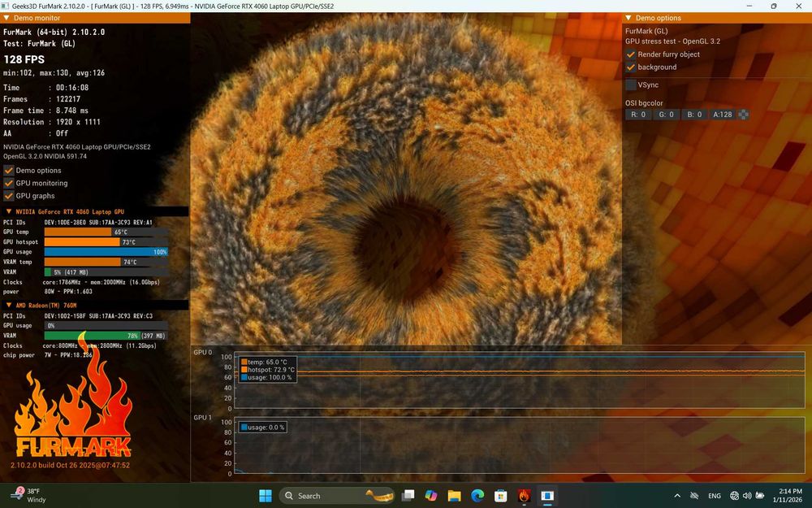Open the Windows Start menu
812x508 pixels.
point(266,496)
